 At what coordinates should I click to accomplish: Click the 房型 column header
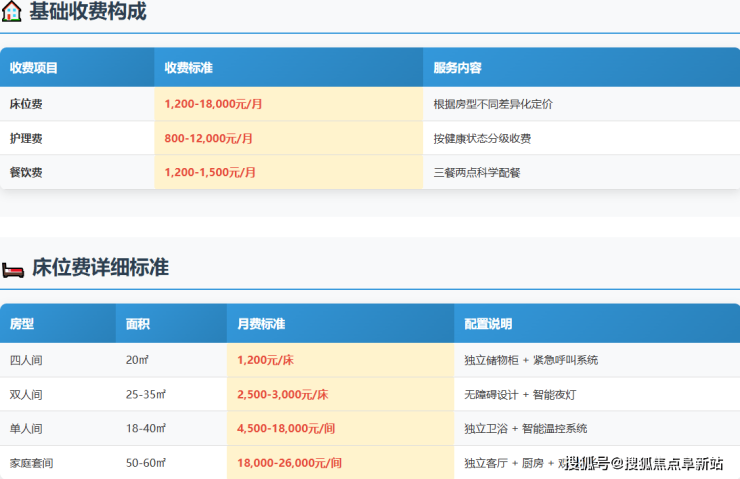click(x=22, y=324)
